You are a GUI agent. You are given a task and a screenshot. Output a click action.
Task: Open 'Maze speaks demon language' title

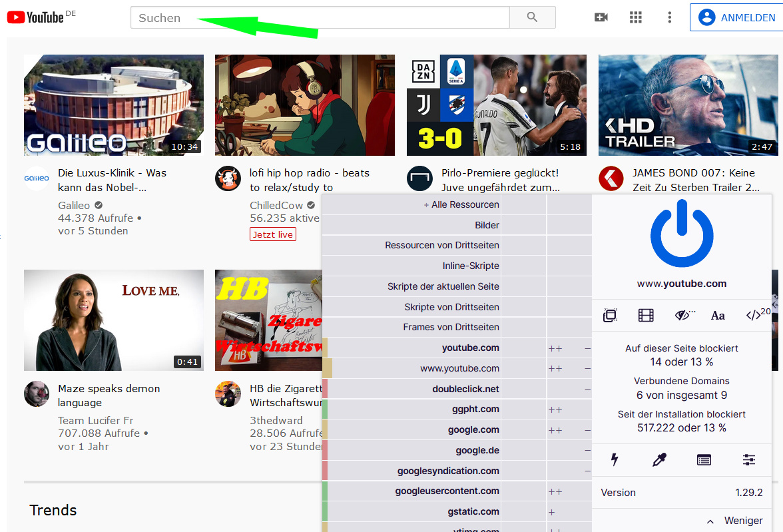coord(109,396)
